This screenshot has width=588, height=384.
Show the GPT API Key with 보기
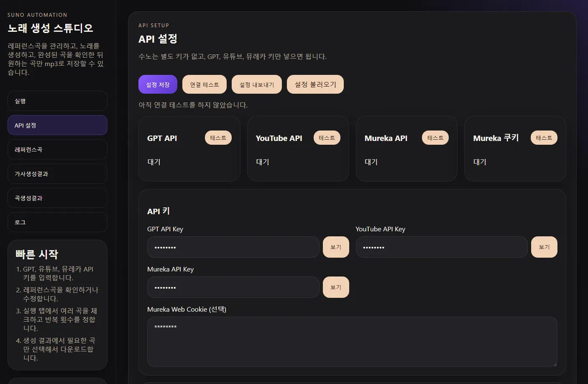(336, 247)
